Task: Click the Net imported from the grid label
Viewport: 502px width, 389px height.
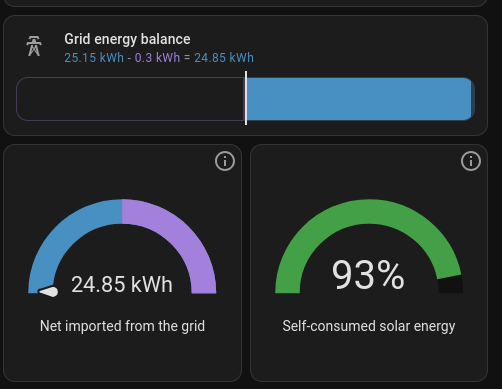Action: [x=122, y=326]
